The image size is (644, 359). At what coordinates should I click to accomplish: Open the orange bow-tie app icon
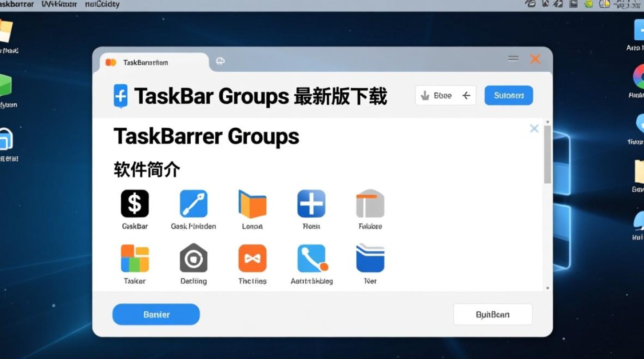click(x=253, y=258)
